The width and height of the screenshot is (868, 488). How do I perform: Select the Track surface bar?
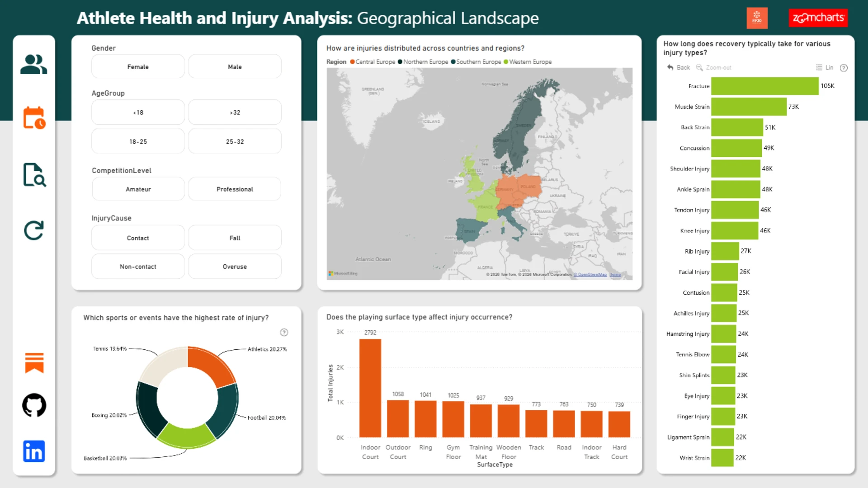536,424
